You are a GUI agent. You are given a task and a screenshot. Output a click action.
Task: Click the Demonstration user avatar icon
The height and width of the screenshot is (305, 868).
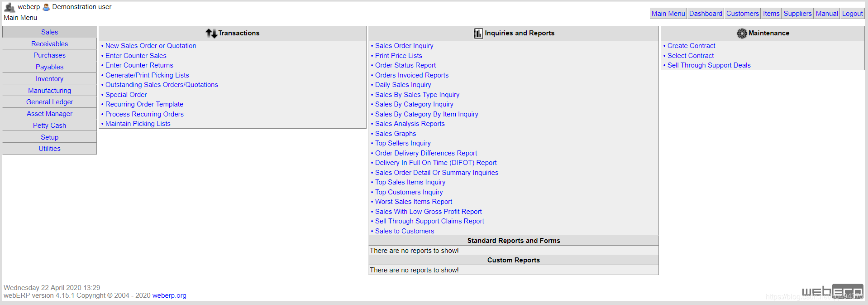tap(46, 7)
